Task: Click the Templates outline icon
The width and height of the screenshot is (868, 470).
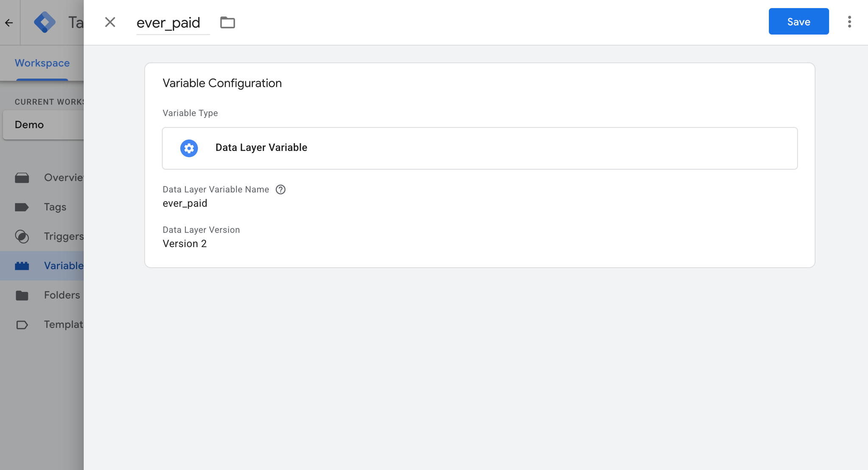Action: pyautogui.click(x=22, y=325)
